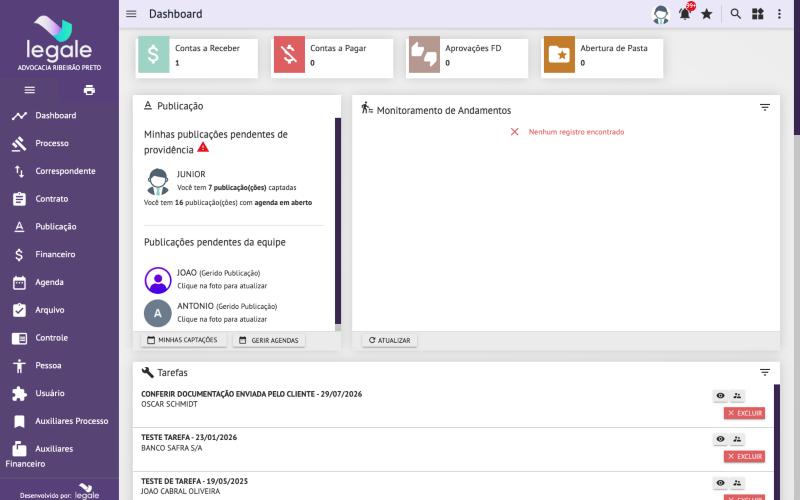Click JOAO's photo to update
This screenshot has height=500, width=800.
(x=158, y=280)
